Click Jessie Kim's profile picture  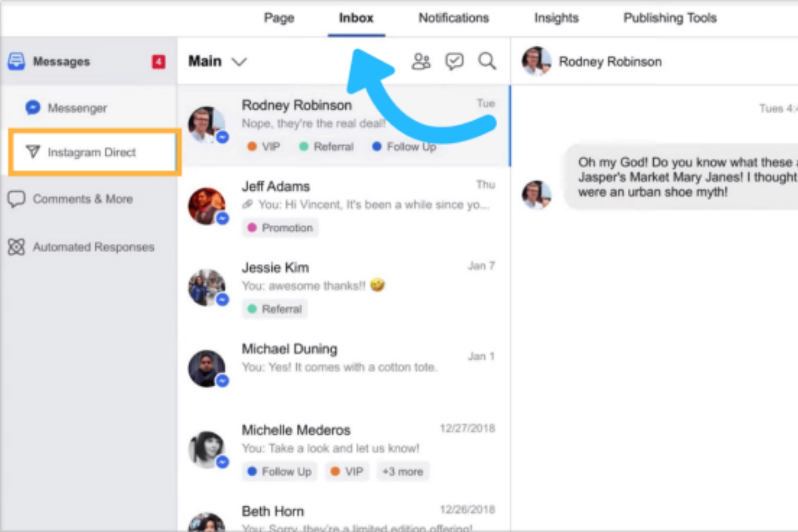point(207,287)
